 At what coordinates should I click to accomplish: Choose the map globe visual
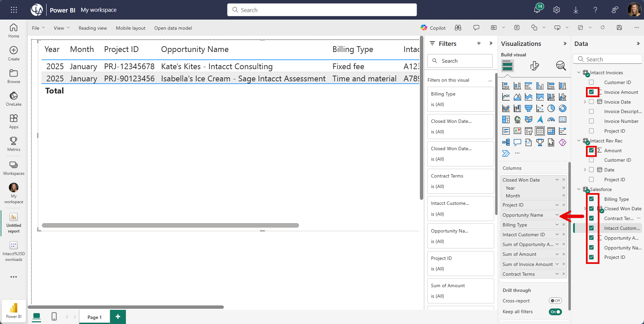point(517,119)
